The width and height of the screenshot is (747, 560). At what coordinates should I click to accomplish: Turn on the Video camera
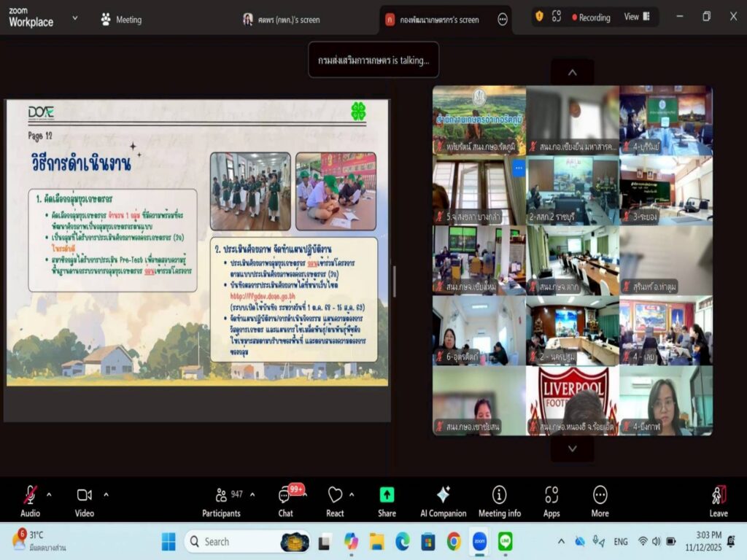[85, 495]
